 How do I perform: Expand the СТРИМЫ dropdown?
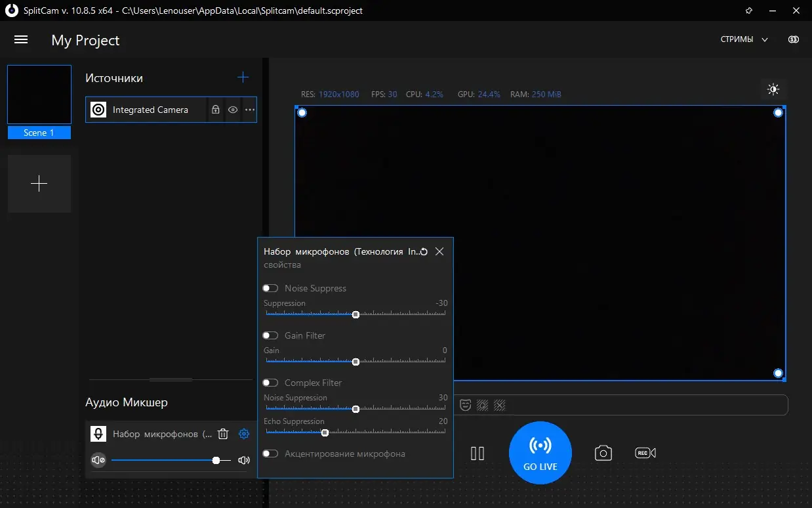point(744,40)
